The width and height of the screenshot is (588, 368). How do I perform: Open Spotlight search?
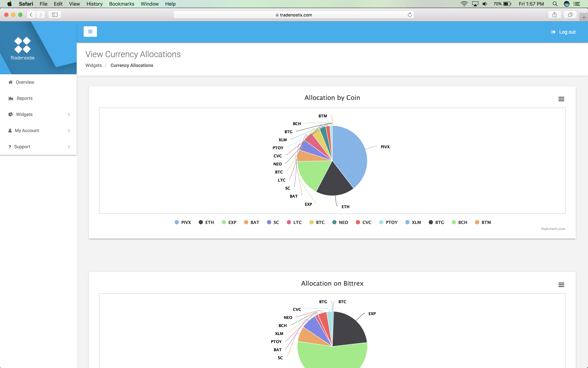555,4
